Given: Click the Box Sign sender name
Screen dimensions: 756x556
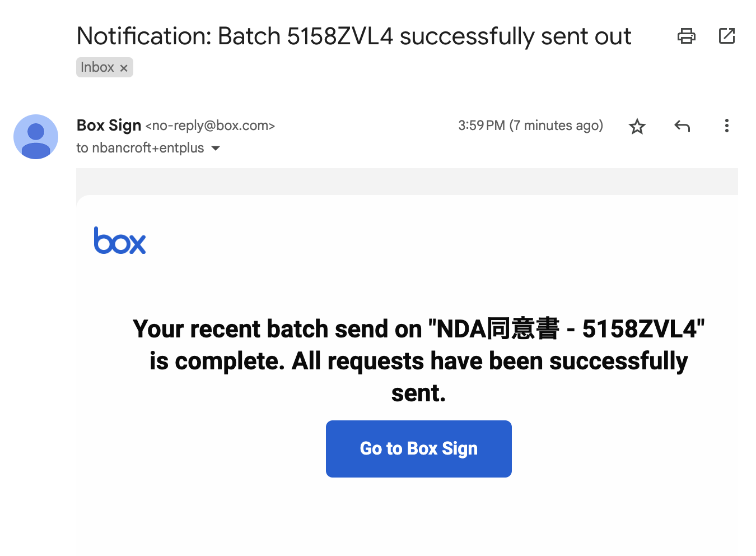Looking at the screenshot, I should point(109,126).
